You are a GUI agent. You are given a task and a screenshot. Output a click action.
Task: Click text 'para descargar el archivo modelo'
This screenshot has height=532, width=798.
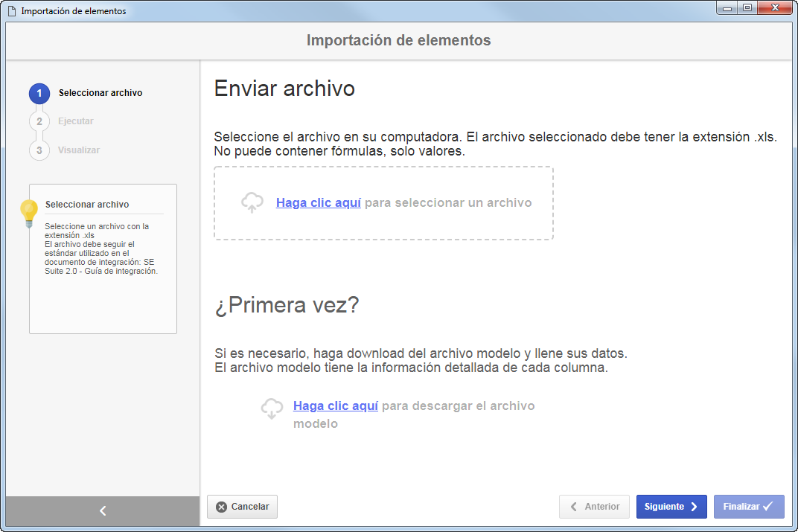click(x=414, y=414)
